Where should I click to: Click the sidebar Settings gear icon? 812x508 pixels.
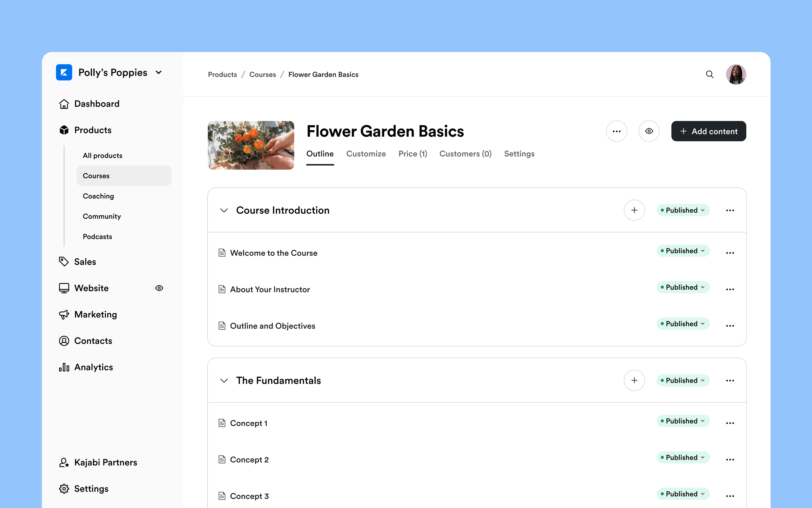pos(64,489)
